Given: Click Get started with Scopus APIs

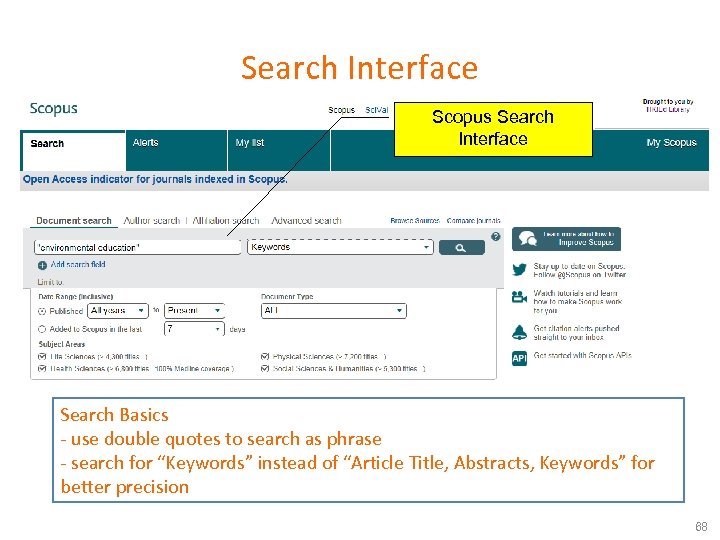Looking at the screenshot, I should [x=582, y=355].
